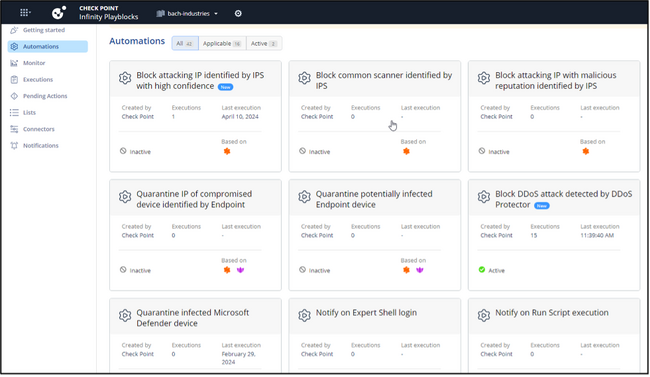The width and height of the screenshot is (650, 377).
Task: Click Active status on Block DDoS card
Action: (492, 270)
